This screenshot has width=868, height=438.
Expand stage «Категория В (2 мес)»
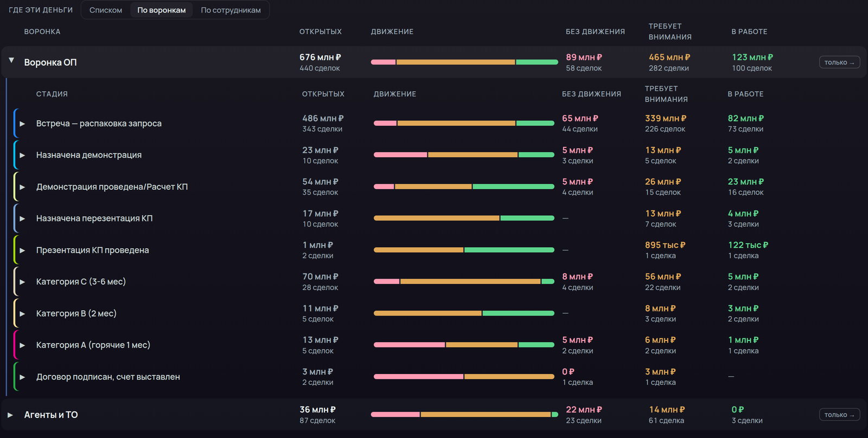[22, 313]
